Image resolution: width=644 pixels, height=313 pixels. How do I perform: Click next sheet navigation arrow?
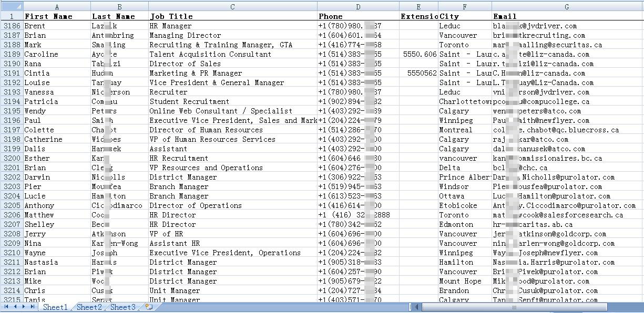tap(24, 307)
